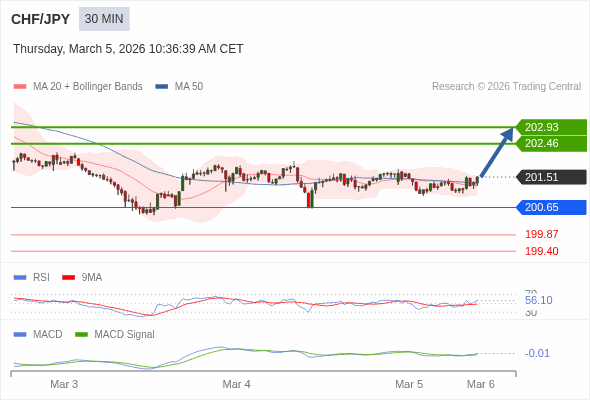Click the MACD value -0.01

coord(537,353)
